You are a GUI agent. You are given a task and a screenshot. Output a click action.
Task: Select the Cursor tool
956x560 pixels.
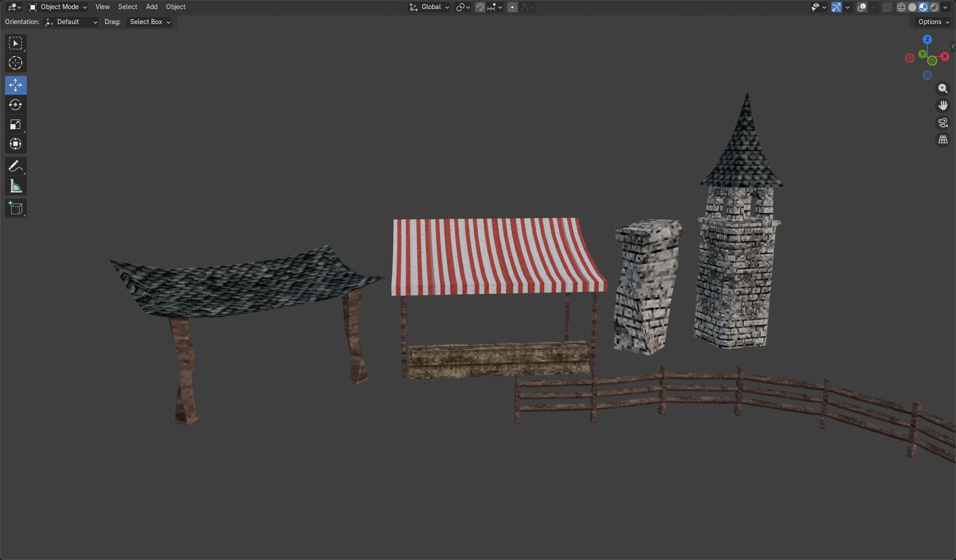tap(15, 63)
